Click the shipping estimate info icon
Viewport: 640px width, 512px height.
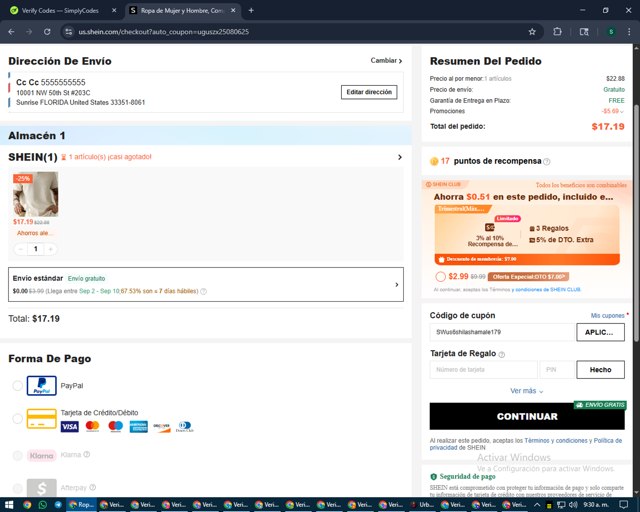pos(203,291)
